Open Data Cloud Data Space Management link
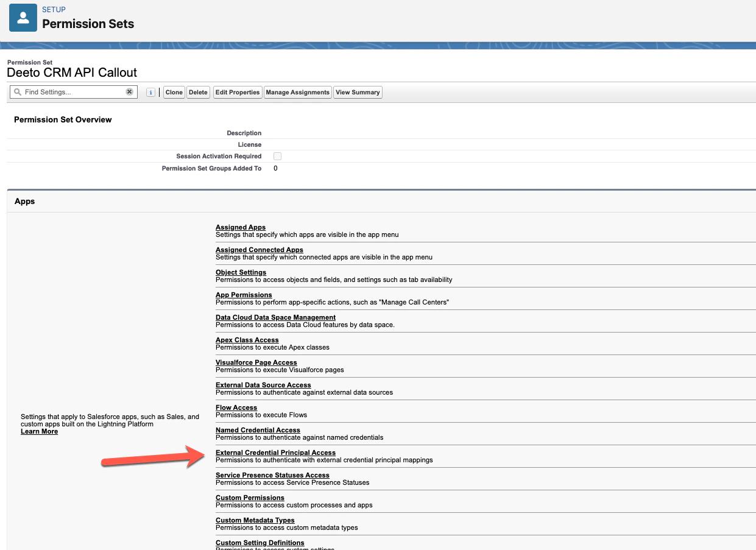 275,317
